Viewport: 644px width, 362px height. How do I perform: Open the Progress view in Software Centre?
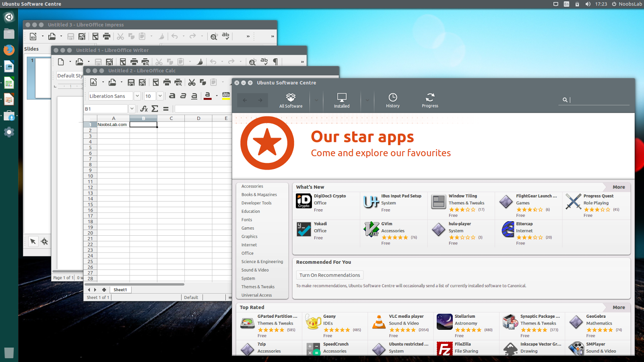(x=430, y=100)
